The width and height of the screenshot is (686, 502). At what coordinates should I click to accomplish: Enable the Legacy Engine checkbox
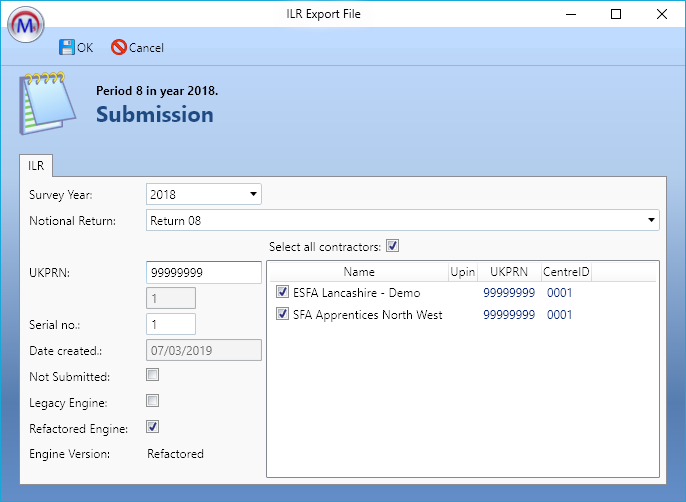153,401
